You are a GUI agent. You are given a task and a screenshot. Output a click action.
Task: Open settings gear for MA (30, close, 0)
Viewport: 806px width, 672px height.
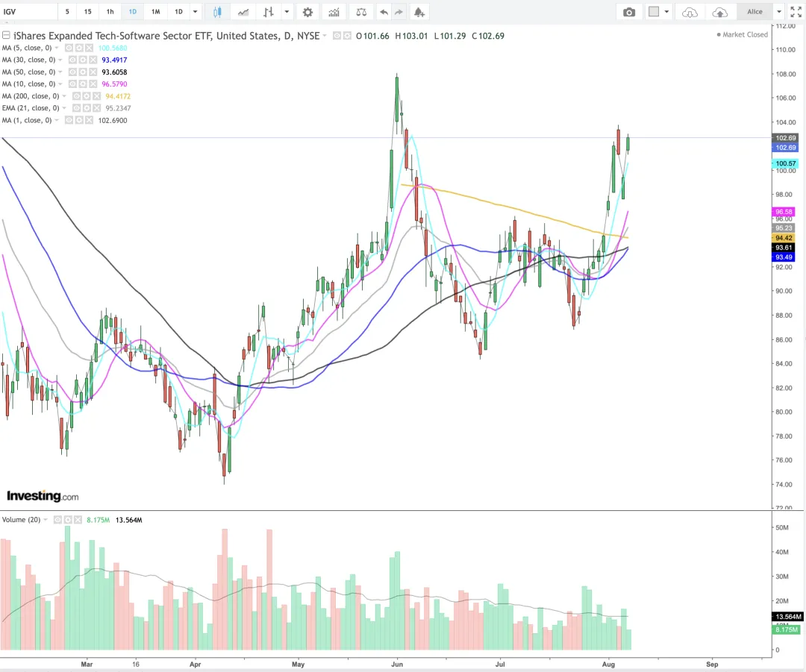[83, 60]
